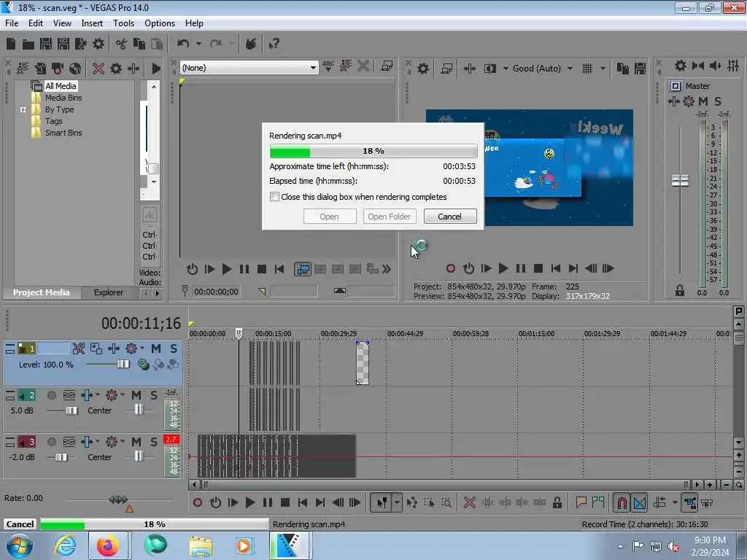Click the Normal Edit tool icon

tap(382, 502)
